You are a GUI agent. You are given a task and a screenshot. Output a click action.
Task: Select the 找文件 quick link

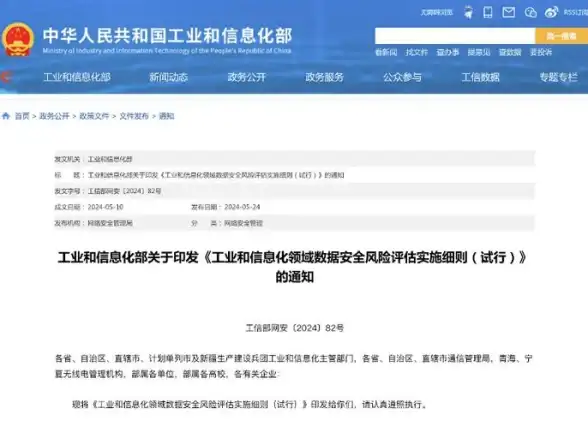[417, 52]
